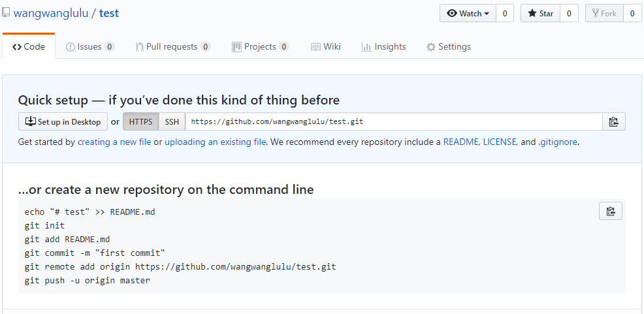Follow the "uploading an existing file" link

[x=215, y=142]
